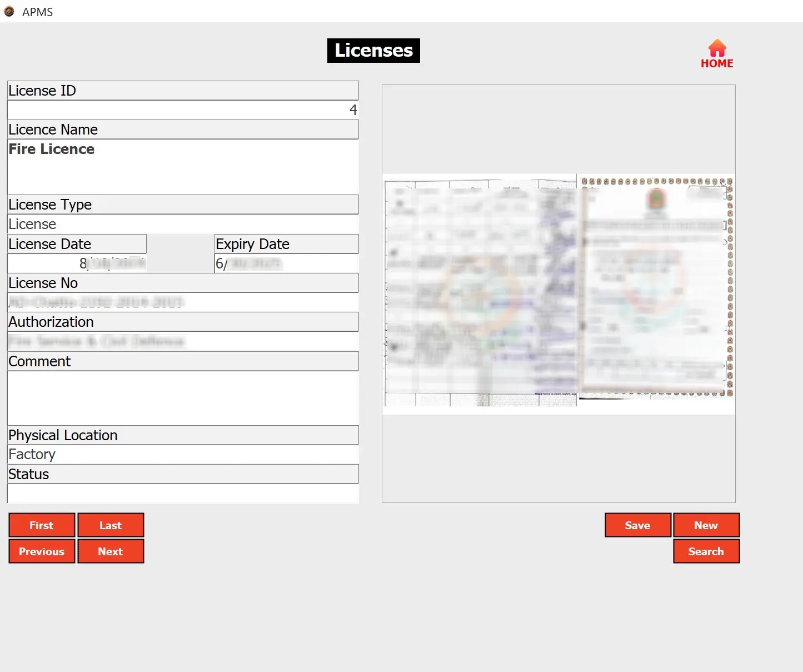Screen dimensions: 803x672
Task: Click the scanned license document image
Action: (558, 293)
